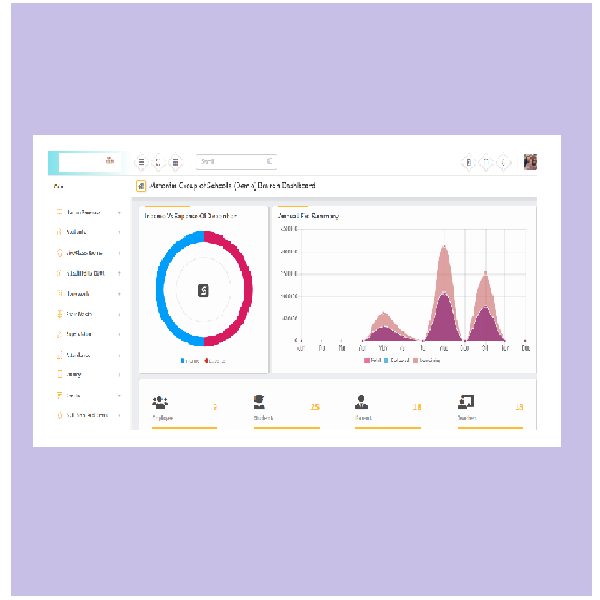This screenshot has width=600, height=600.
Task: Expand the Students sidebar menu arrow
Action: (120, 232)
